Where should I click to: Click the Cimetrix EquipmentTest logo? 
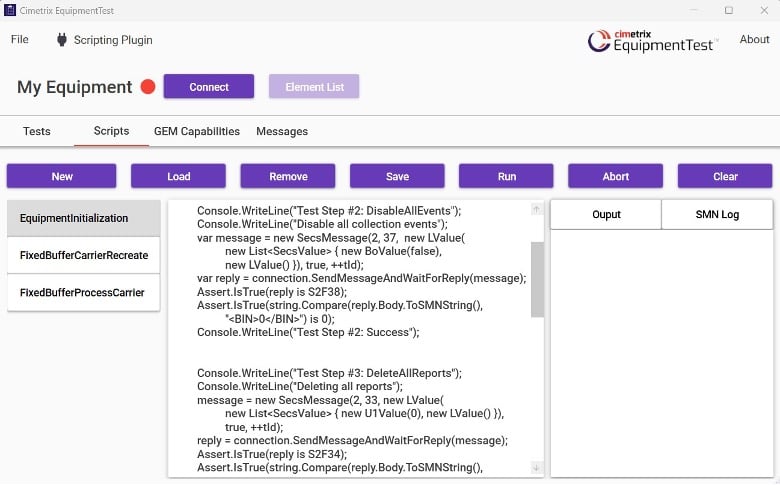pos(652,40)
